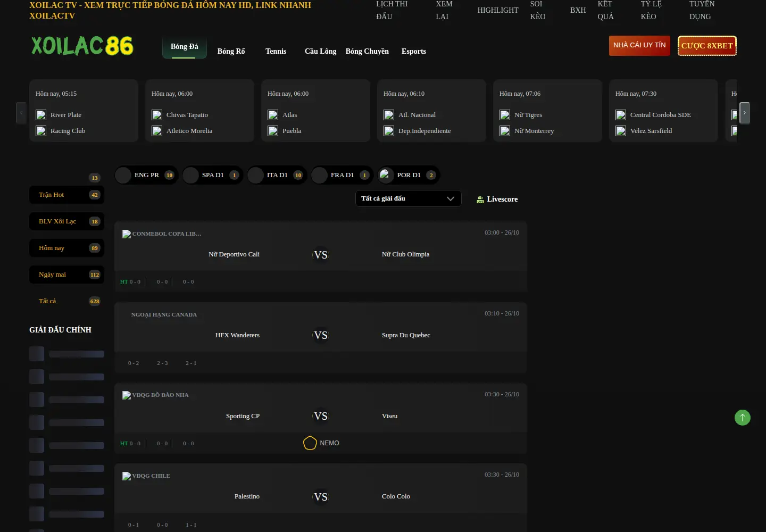Click the Colo Colo team name
The image size is (766, 532).
click(x=396, y=496)
